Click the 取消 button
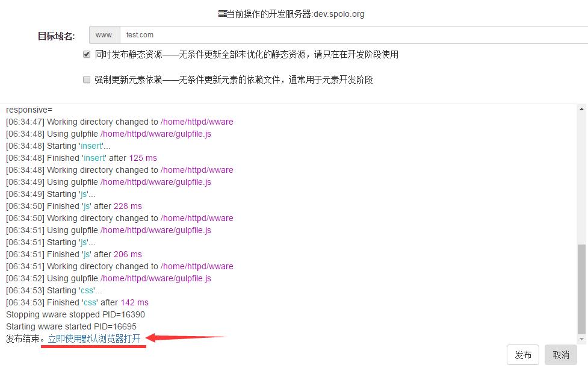This screenshot has height=368, width=588. coord(561,355)
